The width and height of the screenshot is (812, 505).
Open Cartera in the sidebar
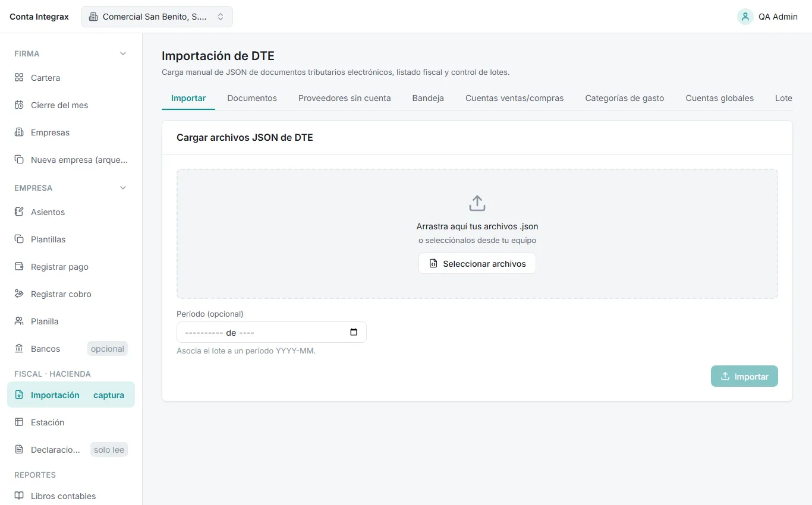71,78
